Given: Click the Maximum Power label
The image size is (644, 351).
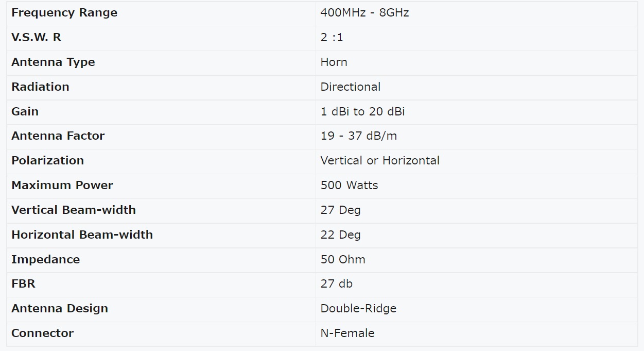Looking at the screenshot, I should [62, 185].
